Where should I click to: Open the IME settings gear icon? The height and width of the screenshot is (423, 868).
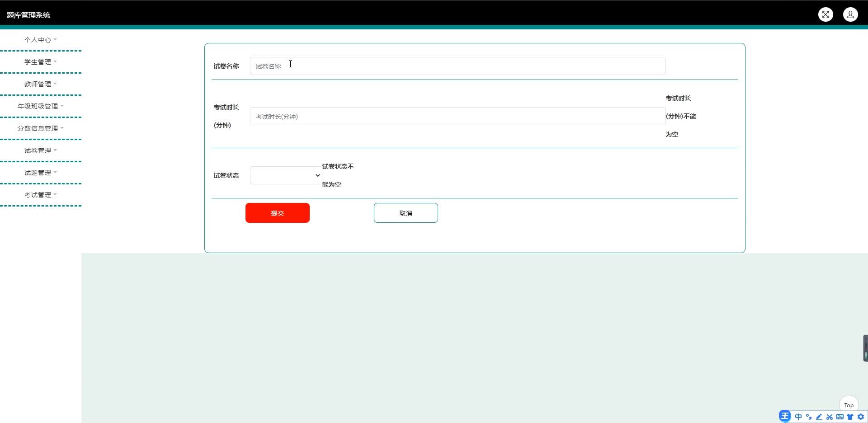tap(861, 417)
